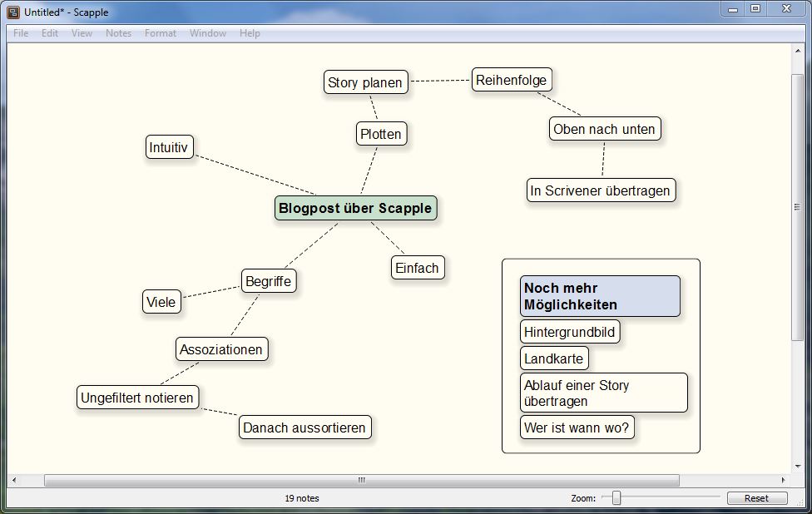Open the Help menu

point(250,33)
